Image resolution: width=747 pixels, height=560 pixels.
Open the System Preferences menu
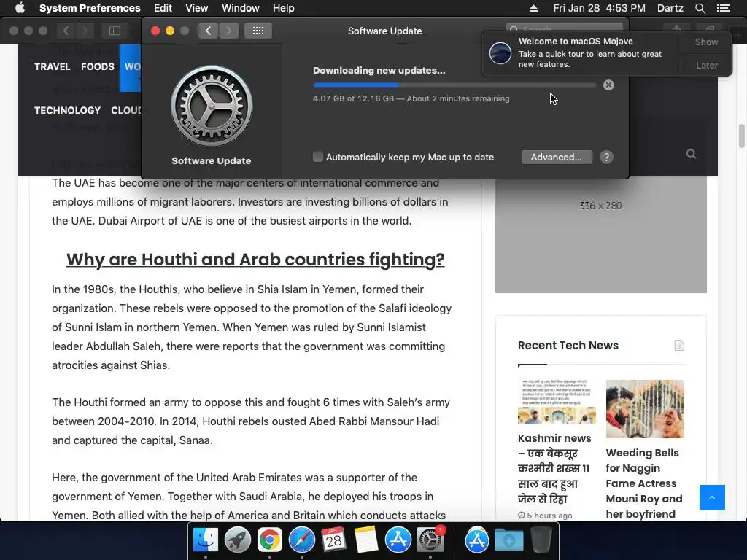click(90, 8)
